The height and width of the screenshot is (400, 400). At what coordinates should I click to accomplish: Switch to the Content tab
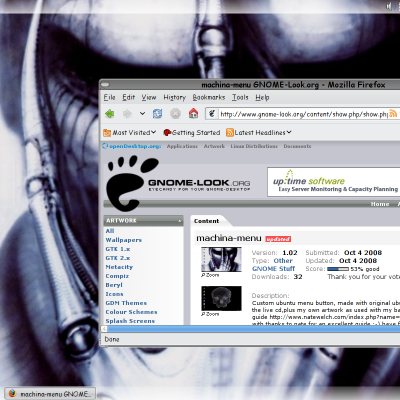coord(206,221)
